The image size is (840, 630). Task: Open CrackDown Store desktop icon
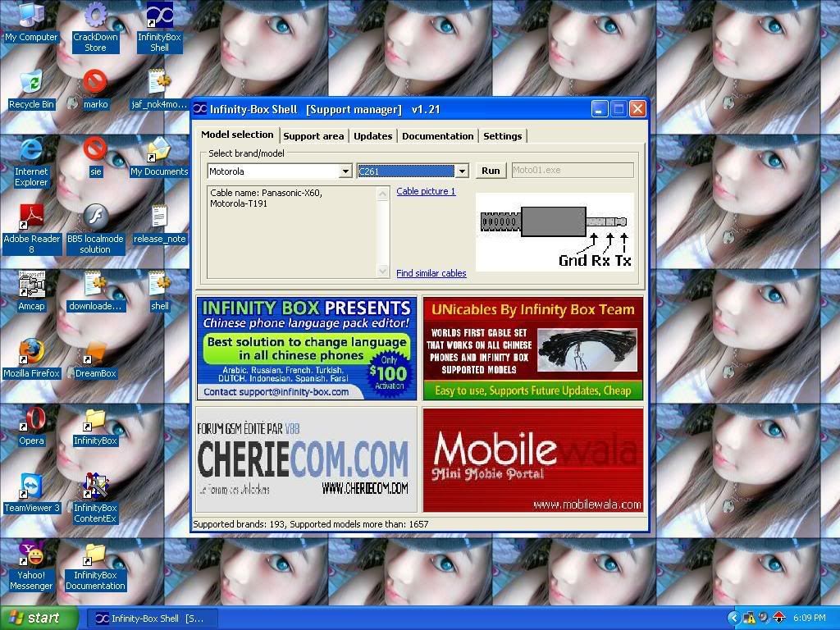(x=95, y=27)
